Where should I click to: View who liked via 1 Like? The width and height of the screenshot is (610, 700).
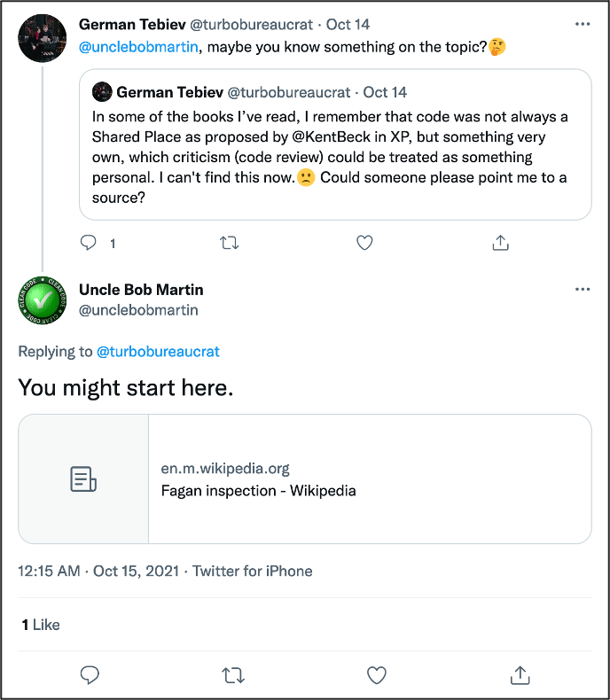tap(41, 625)
